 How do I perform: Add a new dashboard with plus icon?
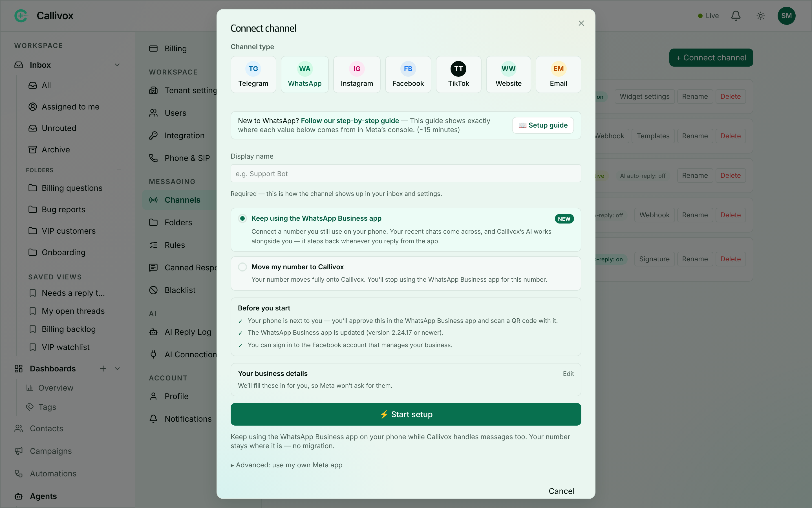tap(103, 369)
